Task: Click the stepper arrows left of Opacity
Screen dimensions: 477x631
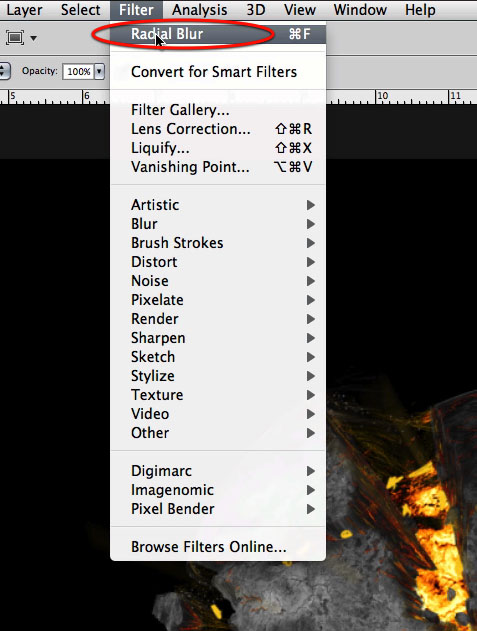Action: tap(3, 71)
